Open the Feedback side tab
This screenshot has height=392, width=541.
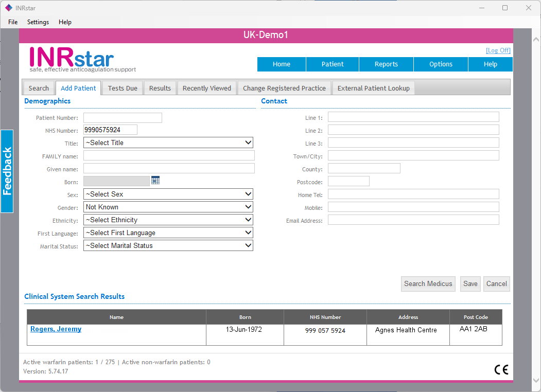click(x=7, y=171)
